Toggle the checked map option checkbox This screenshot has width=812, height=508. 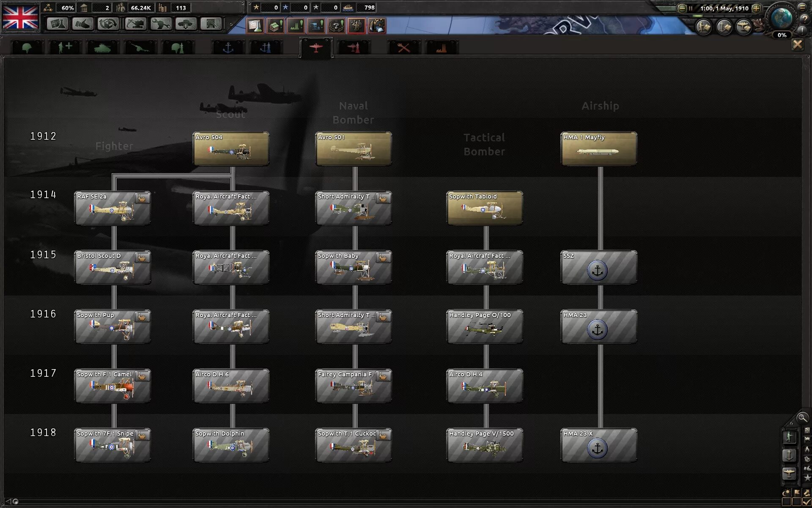pos(807,502)
